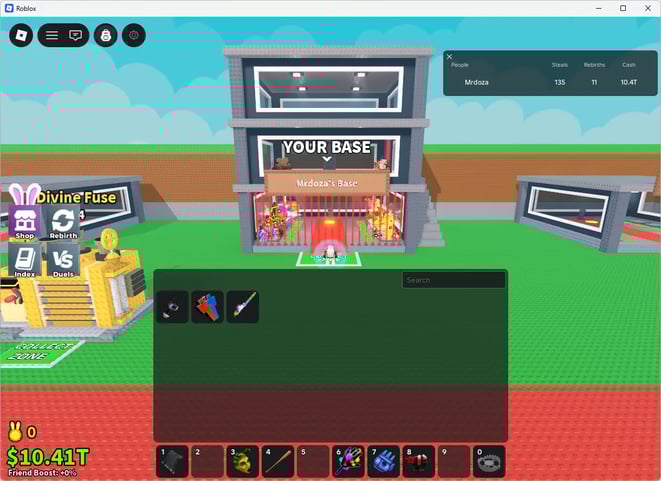The width and height of the screenshot is (661, 481).
Task: Open the Shop menu
Action: [x=24, y=223]
